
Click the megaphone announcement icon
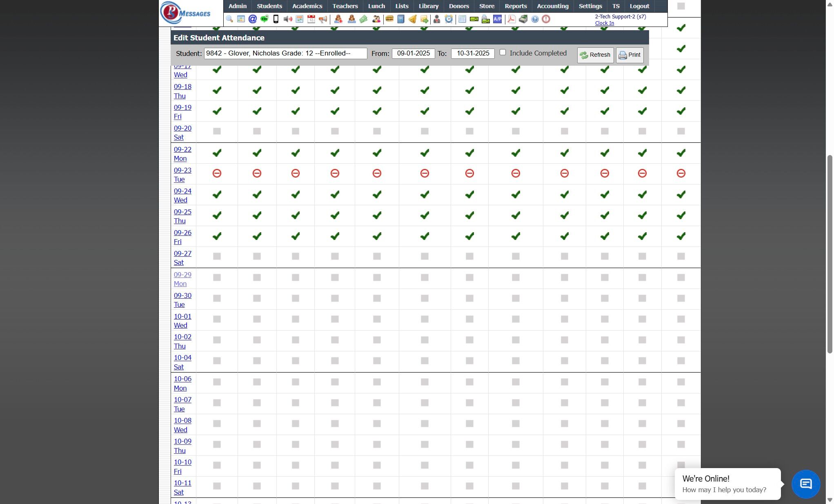pyautogui.click(x=323, y=19)
